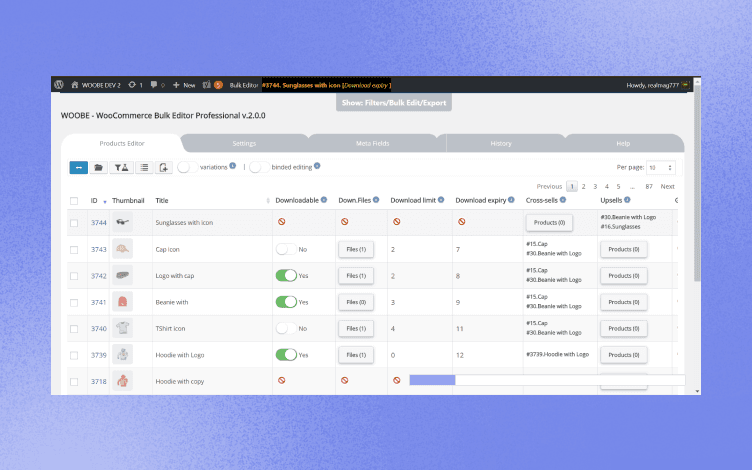
Task: Check the row checkbox for product 3718
Action: (x=74, y=382)
